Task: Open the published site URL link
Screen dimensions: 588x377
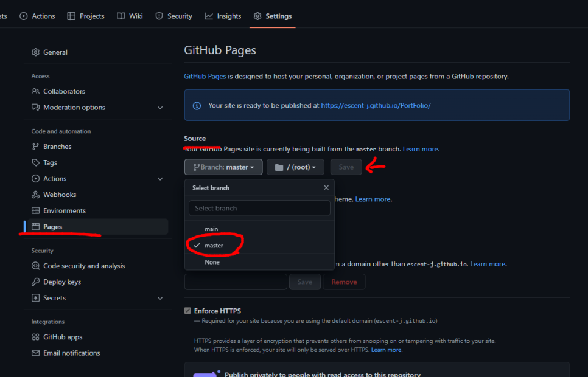Action: pos(376,106)
